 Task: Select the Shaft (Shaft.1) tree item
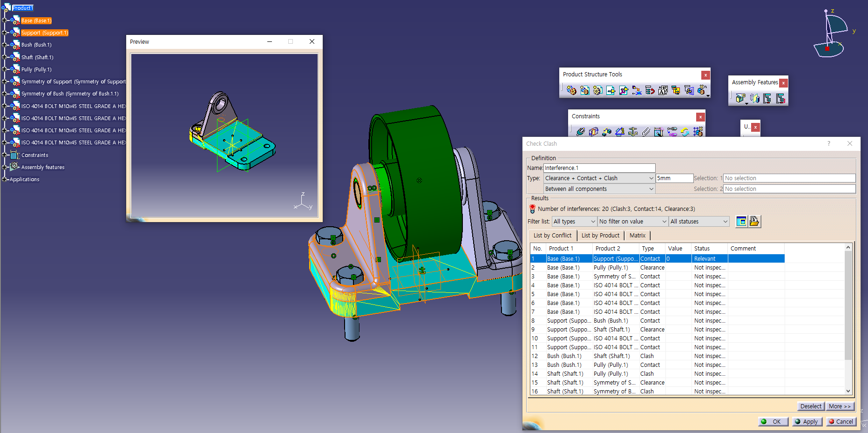37,57
